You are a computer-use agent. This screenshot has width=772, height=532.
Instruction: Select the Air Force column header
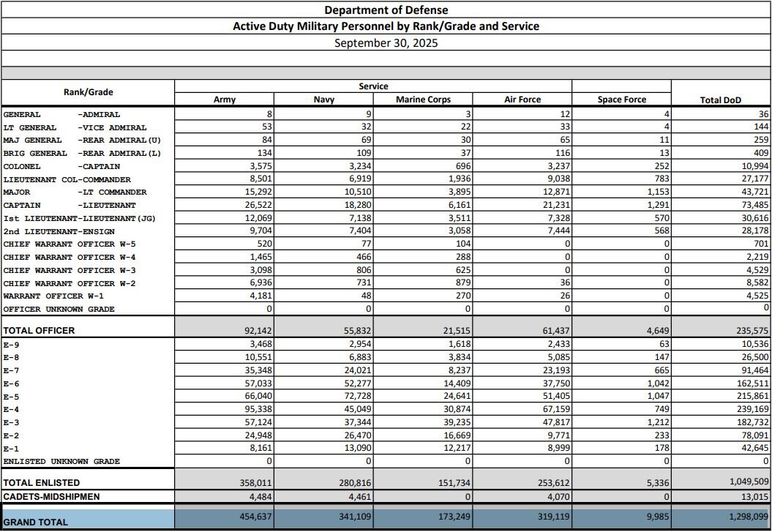[x=522, y=100]
